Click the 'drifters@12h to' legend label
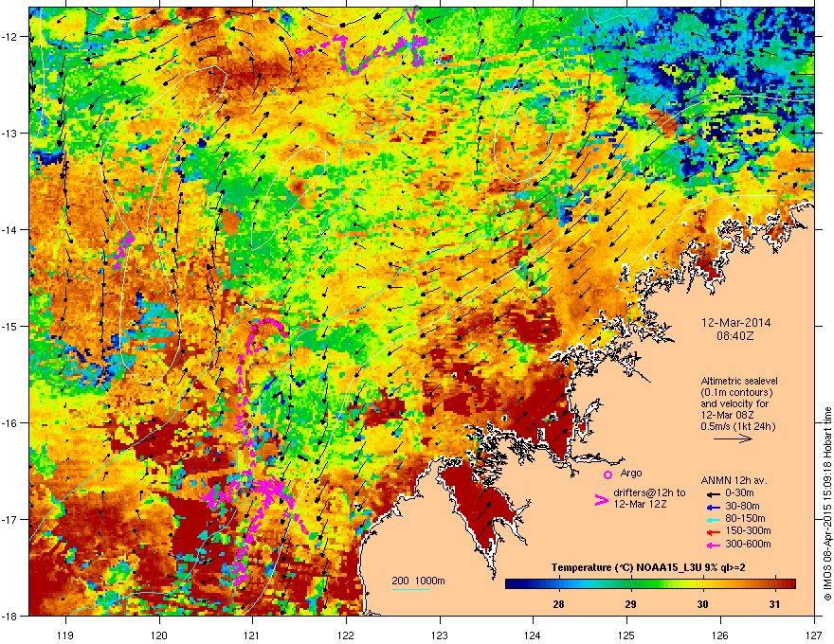The width and height of the screenshot is (834, 644). [x=649, y=492]
